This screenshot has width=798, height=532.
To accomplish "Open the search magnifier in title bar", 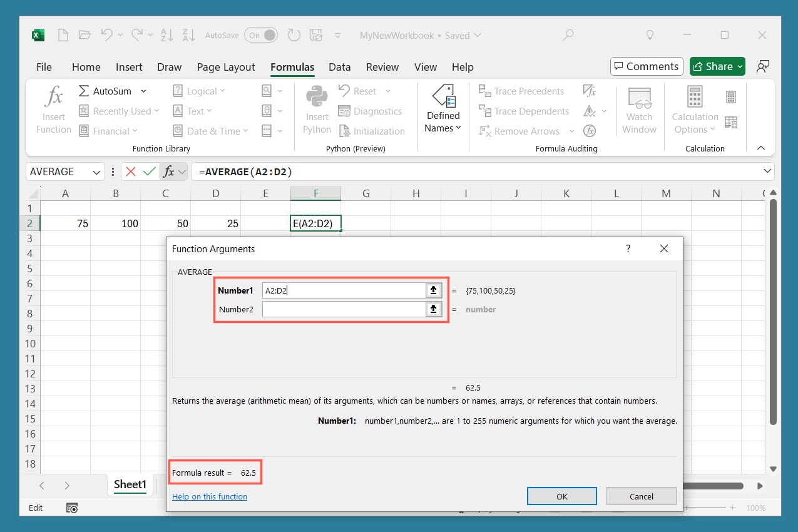I will click(x=568, y=35).
